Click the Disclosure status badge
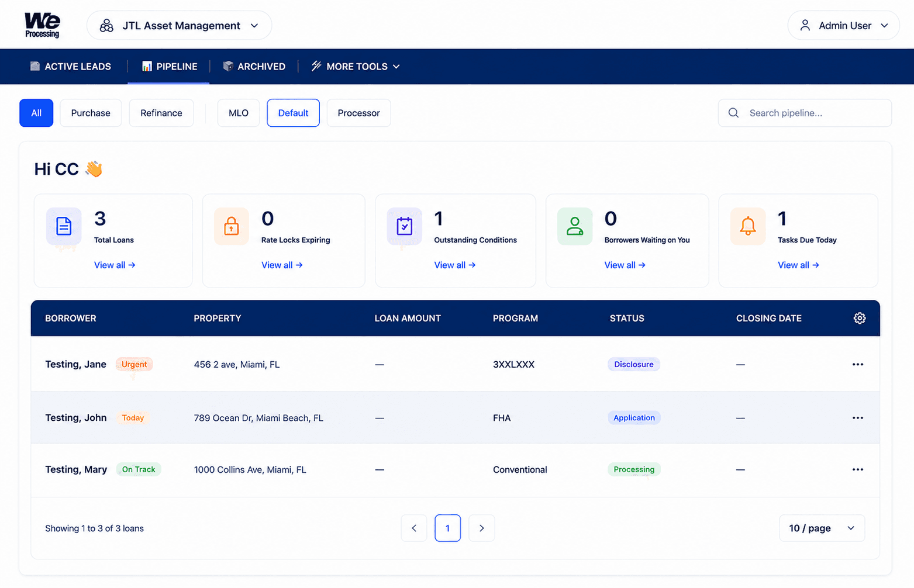This screenshot has width=914, height=588. [634, 364]
